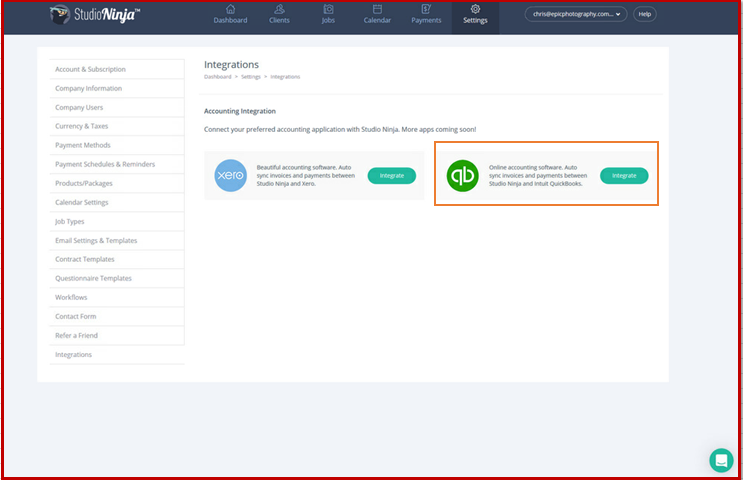This screenshot has width=743, height=480.
Task: Click the Help button
Action: coord(644,14)
